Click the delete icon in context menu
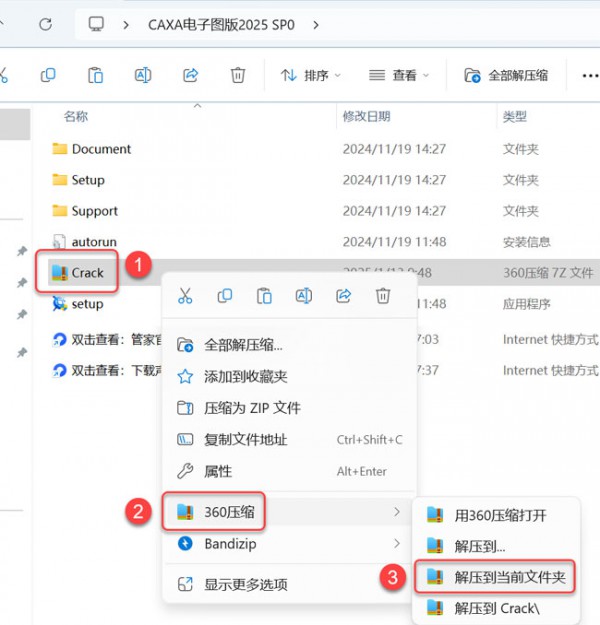This screenshot has height=625, width=600. coord(383,296)
